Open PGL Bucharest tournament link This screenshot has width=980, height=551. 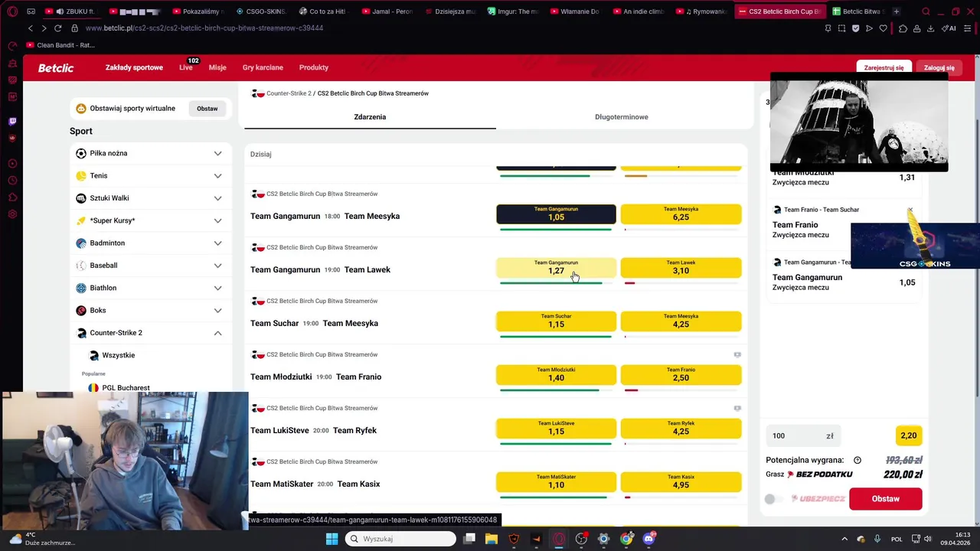(126, 388)
